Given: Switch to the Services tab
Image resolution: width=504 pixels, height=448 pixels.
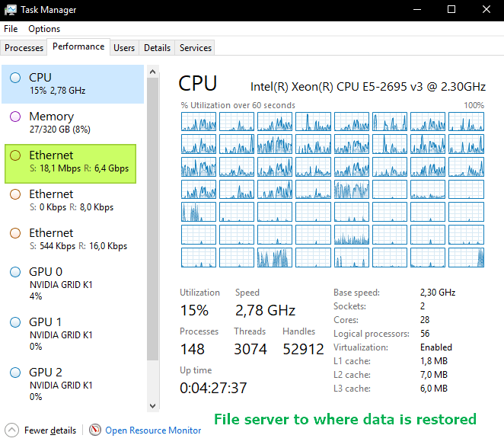Looking at the screenshot, I should (196, 48).
